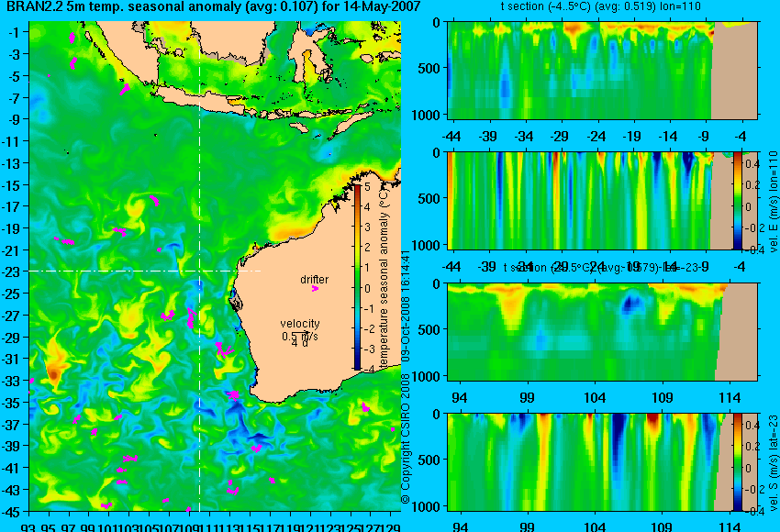
Task: Click the southward velocity section plot at lat=-23
Action: (x=603, y=462)
